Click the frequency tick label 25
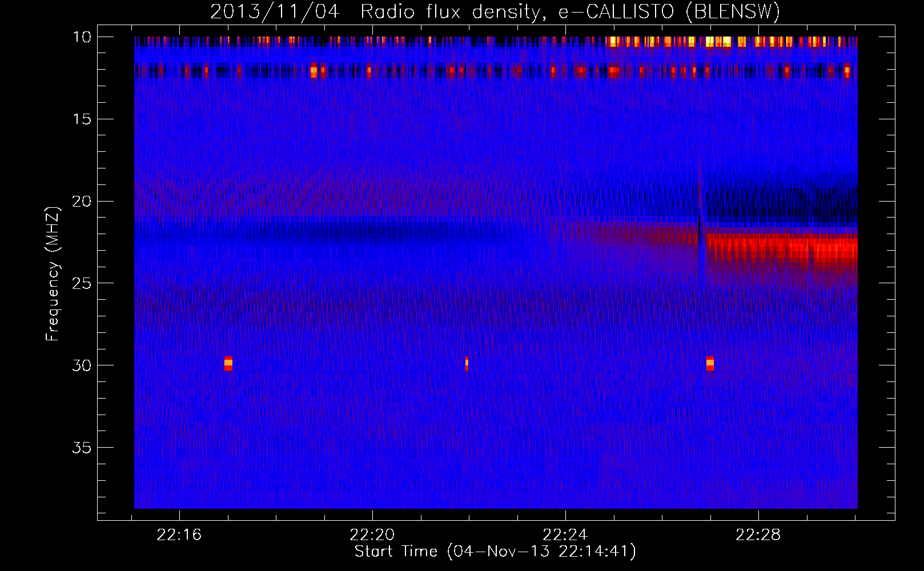This screenshot has height=571, width=924. click(82, 283)
